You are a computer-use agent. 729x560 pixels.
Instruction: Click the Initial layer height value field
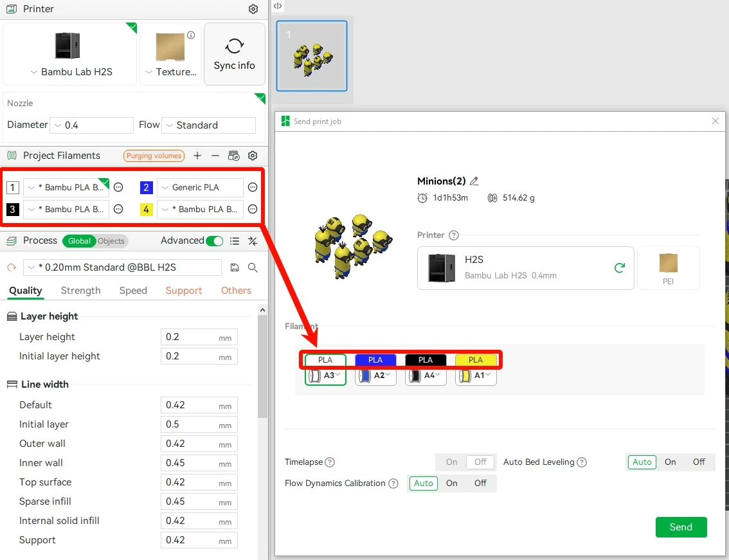coord(199,356)
